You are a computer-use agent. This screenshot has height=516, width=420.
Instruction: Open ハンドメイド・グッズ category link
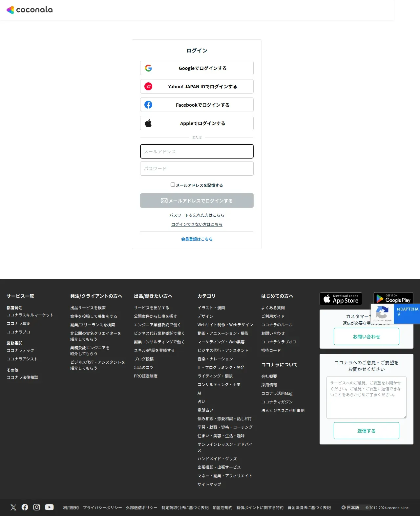point(217,459)
